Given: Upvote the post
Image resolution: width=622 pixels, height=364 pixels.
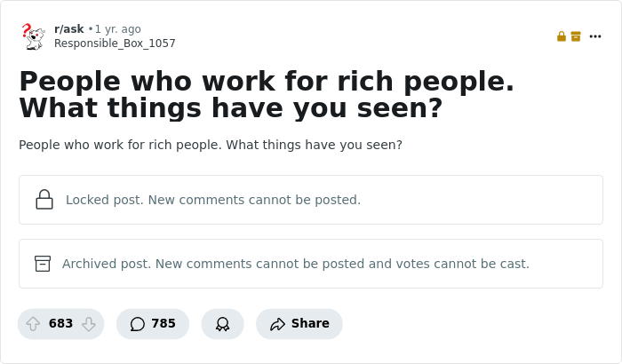Looking at the screenshot, I should (x=34, y=324).
